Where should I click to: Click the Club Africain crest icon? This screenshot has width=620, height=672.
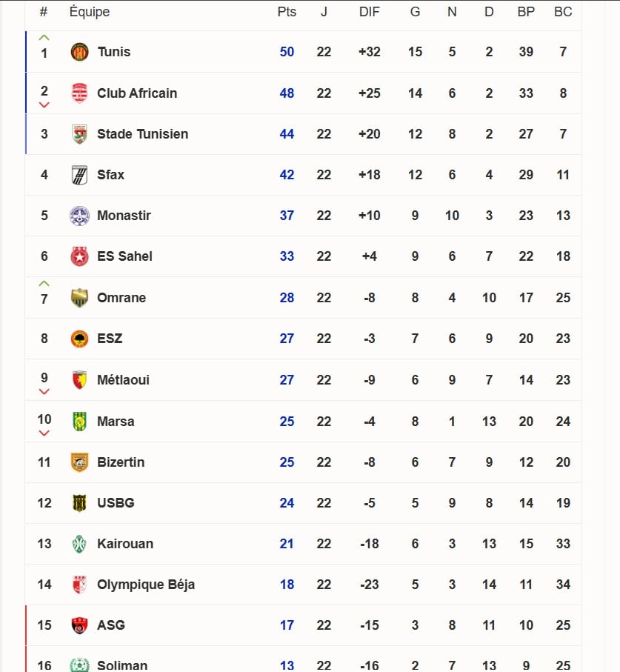pyautogui.click(x=79, y=93)
